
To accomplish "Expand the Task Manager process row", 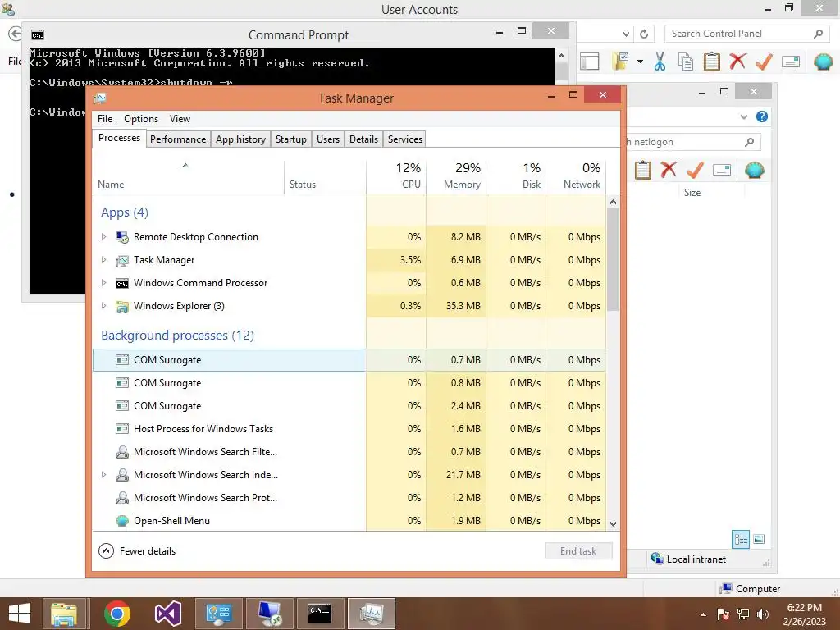I will [104, 259].
